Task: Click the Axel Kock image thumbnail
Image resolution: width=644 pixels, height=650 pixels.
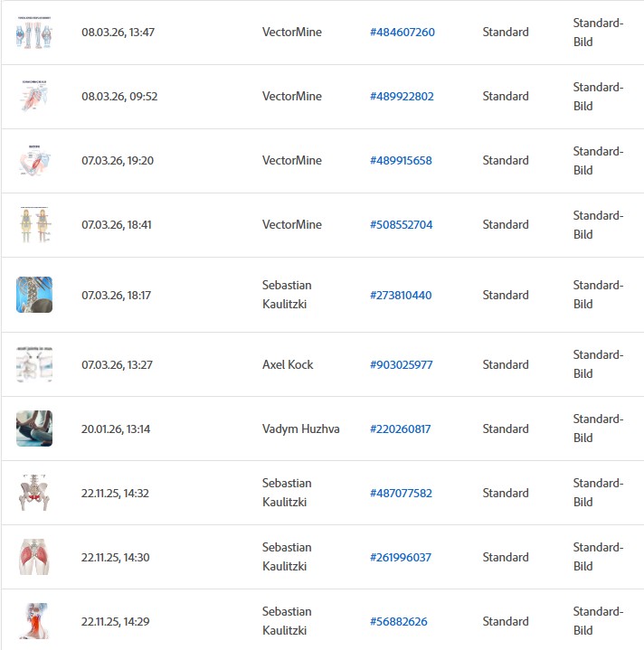Action: click(34, 364)
